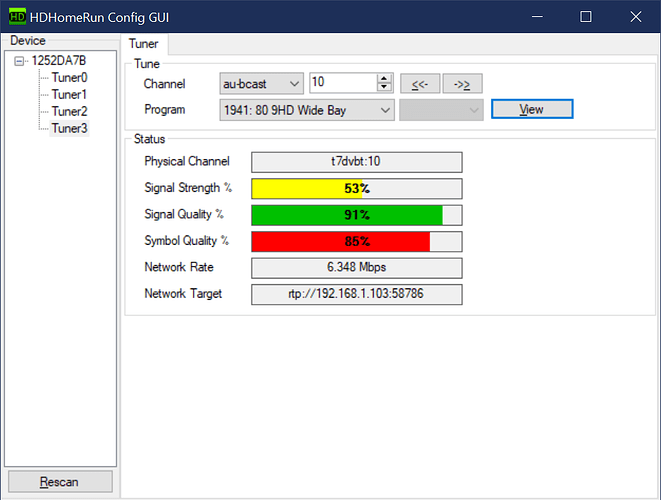
Task: Click the Symbol Quality bar at 85%
Action: [x=357, y=242]
